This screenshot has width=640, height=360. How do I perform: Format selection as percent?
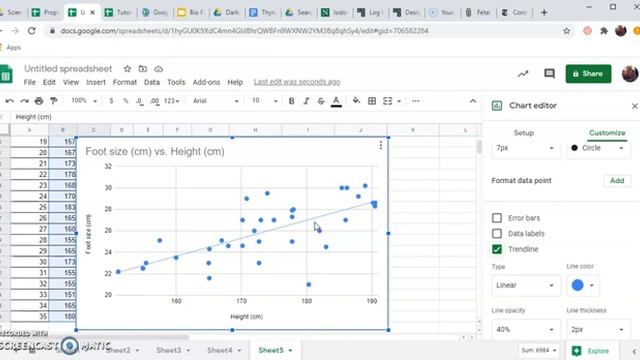pos(126,101)
